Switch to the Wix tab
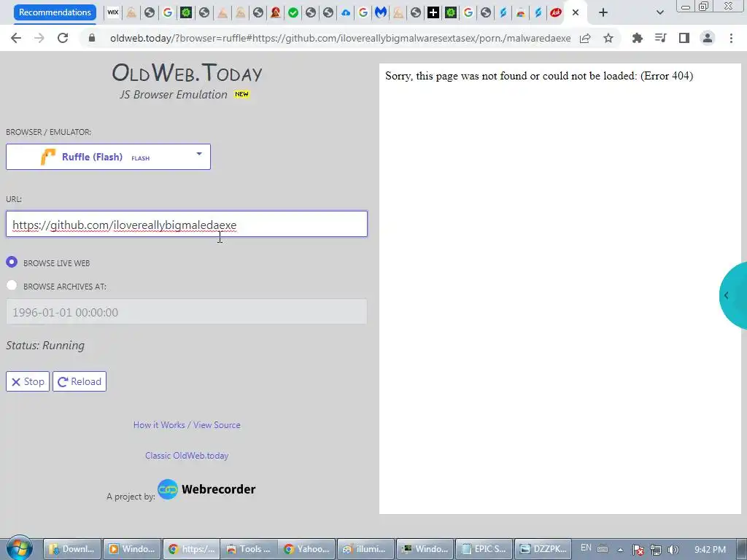Viewport: 747px width, 560px height. pos(113,12)
